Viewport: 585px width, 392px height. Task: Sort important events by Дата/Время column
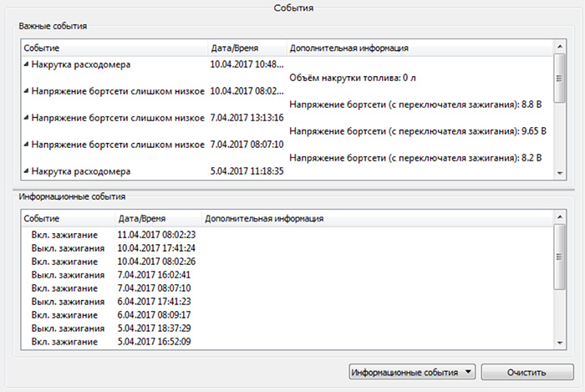click(246, 48)
